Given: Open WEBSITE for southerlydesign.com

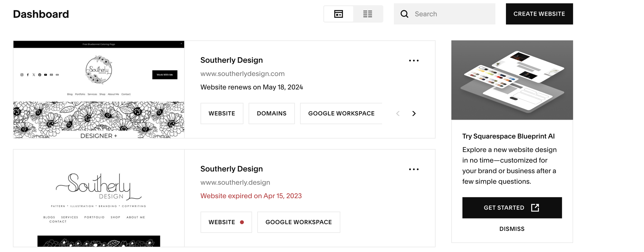Looking at the screenshot, I should click(x=222, y=113).
